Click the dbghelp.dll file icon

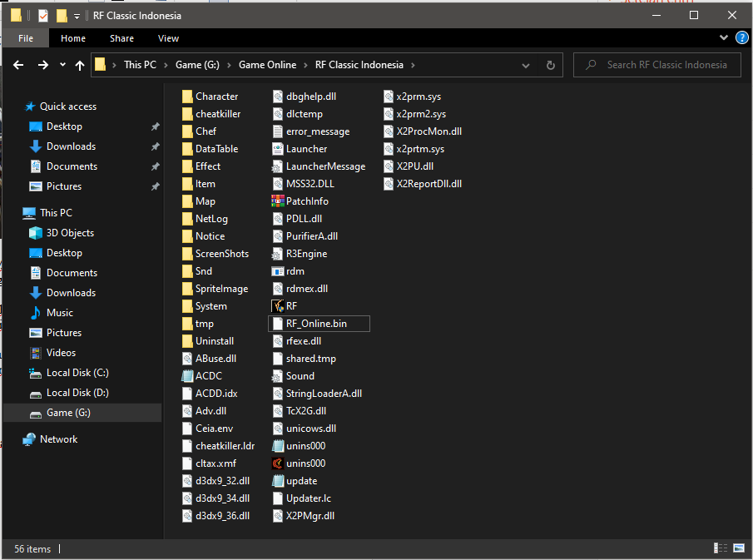(x=278, y=97)
